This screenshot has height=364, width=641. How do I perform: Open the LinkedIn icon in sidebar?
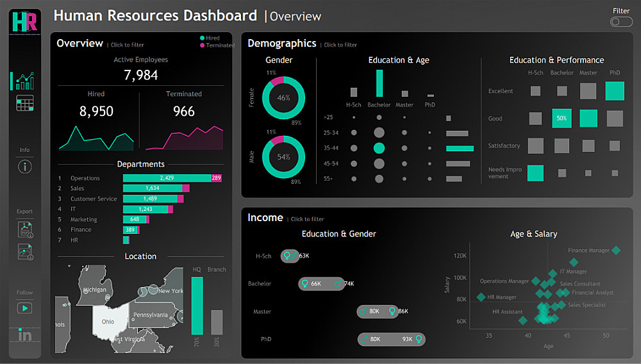click(x=24, y=335)
